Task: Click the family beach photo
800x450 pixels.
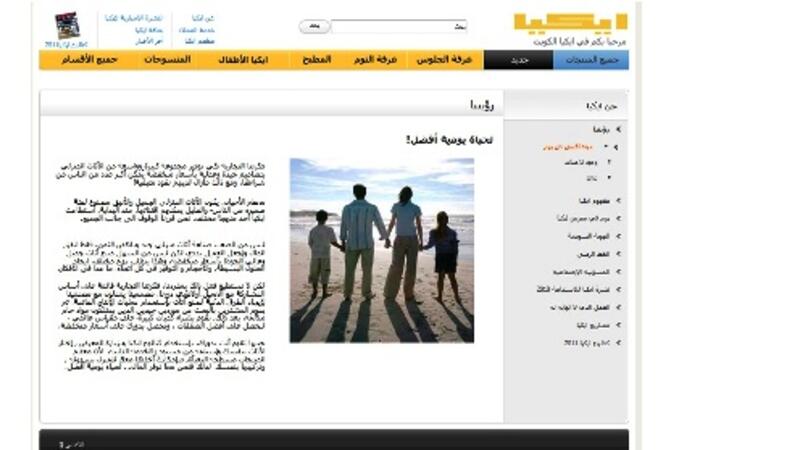Action: click(382, 251)
